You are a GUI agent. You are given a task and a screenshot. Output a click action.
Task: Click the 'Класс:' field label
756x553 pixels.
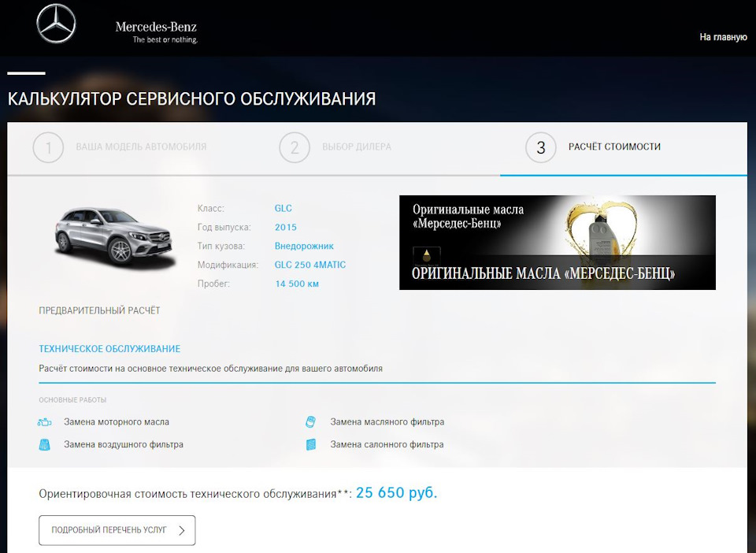pos(211,208)
